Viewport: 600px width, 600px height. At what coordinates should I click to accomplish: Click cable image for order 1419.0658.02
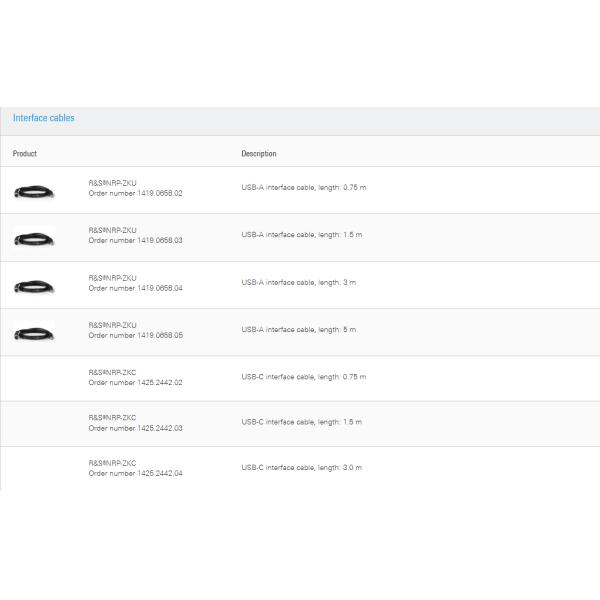pyautogui.click(x=34, y=191)
